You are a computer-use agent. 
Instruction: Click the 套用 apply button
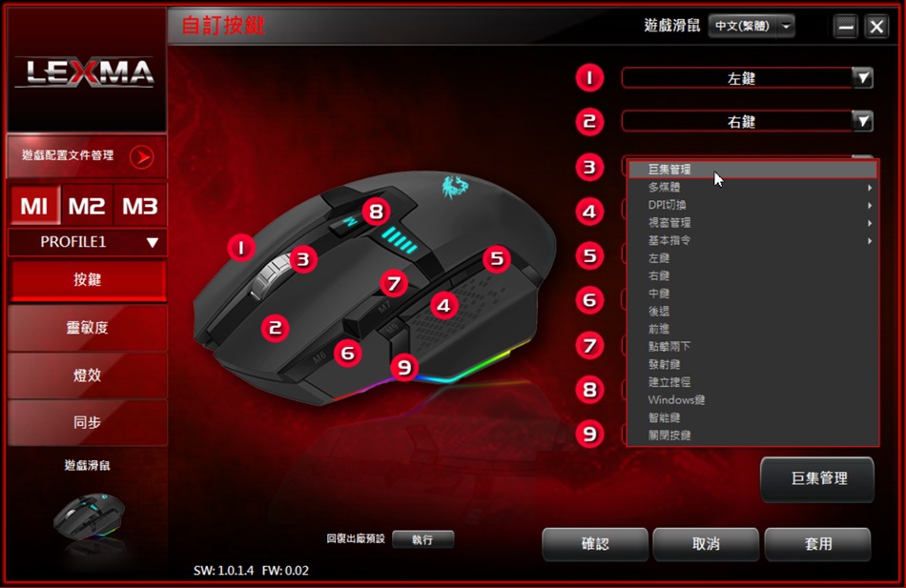tap(817, 544)
